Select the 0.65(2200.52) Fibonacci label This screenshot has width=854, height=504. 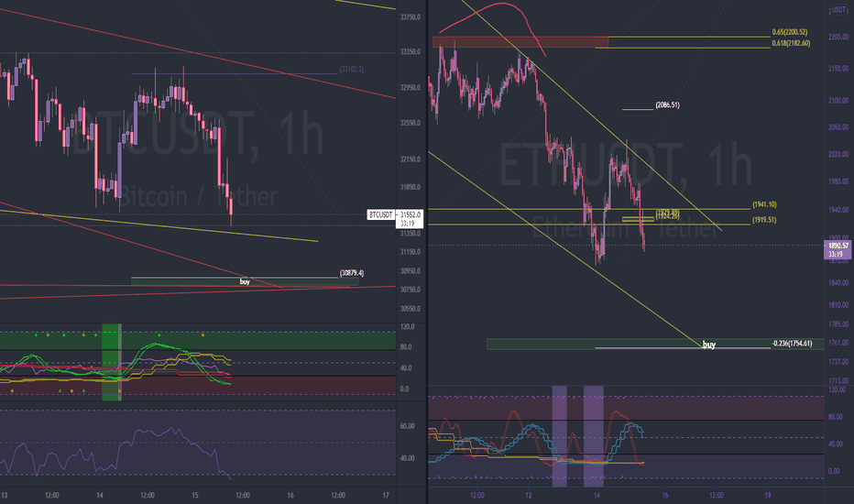pyautogui.click(x=790, y=32)
